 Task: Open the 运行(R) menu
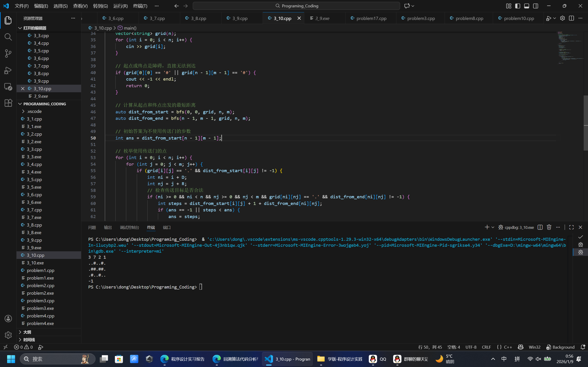point(120,6)
